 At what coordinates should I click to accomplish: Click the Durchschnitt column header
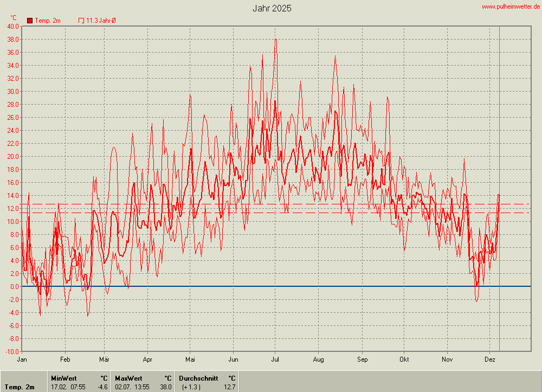coord(198,378)
